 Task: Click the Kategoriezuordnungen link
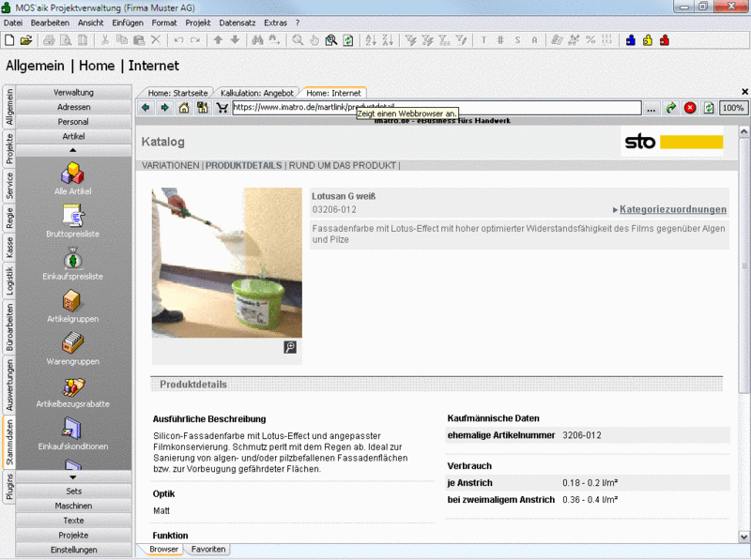[672, 209]
